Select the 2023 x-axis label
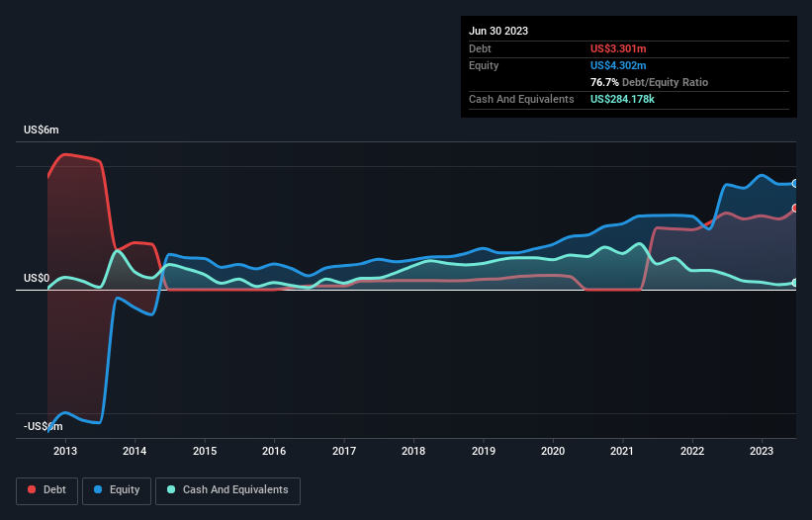The image size is (812, 520). point(762,451)
